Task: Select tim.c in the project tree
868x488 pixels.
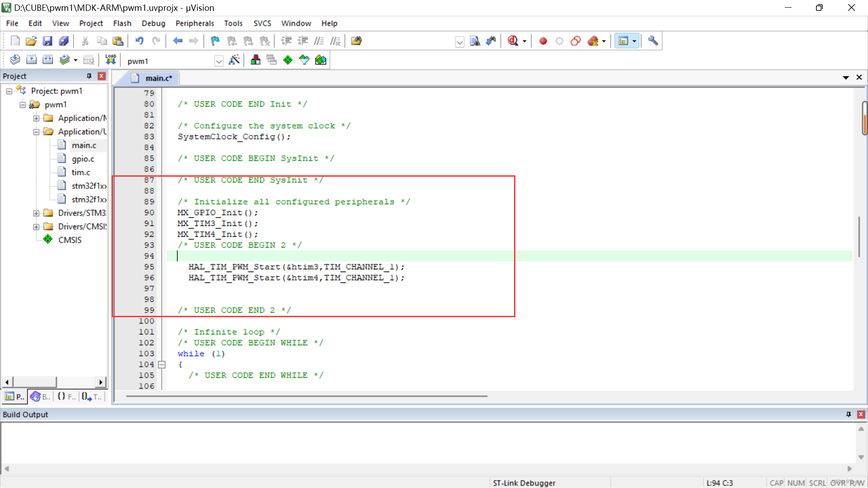Action: coord(80,173)
